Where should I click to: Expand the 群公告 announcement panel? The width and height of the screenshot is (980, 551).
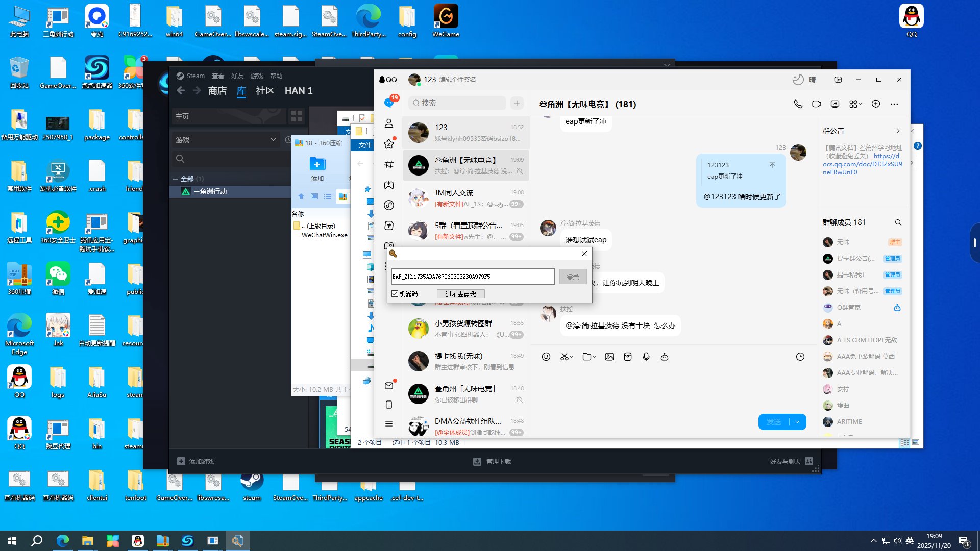(x=898, y=131)
